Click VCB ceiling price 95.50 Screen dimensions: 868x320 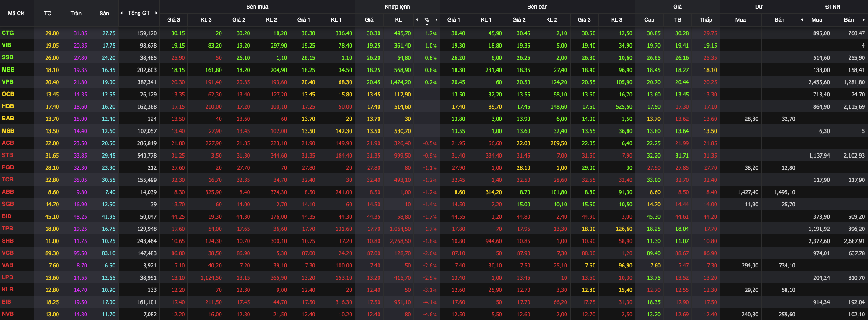click(x=81, y=253)
